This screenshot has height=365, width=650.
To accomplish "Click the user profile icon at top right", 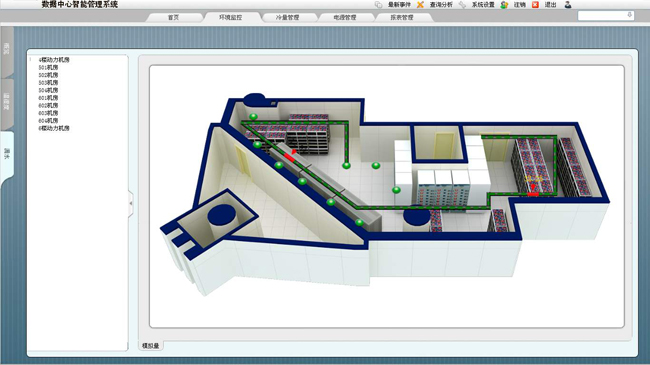I will point(568,5).
